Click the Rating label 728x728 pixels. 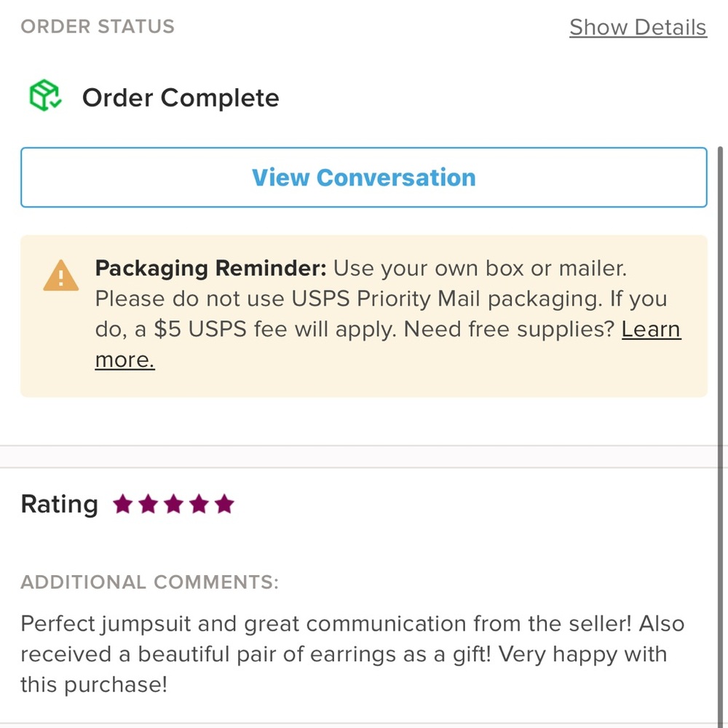59,504
